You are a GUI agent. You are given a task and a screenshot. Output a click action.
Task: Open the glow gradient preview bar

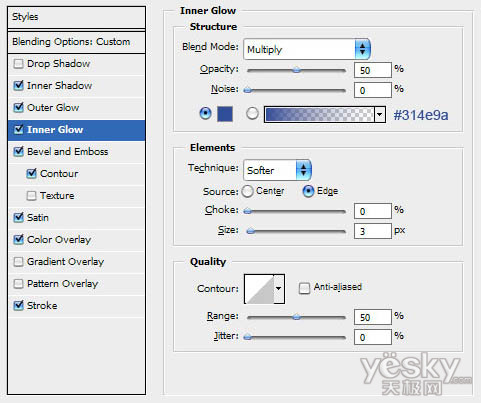click(x=319, y=114)
